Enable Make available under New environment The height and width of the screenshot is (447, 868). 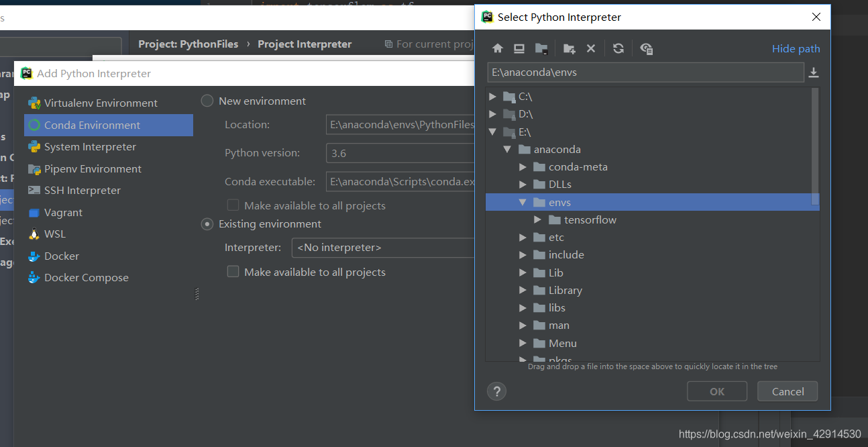coord(233,205)
